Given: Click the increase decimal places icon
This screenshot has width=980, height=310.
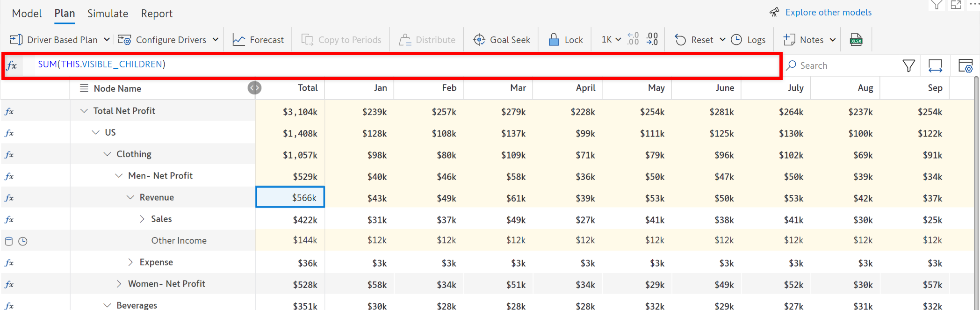Looking at the screenshot, I should click(633, 39).
